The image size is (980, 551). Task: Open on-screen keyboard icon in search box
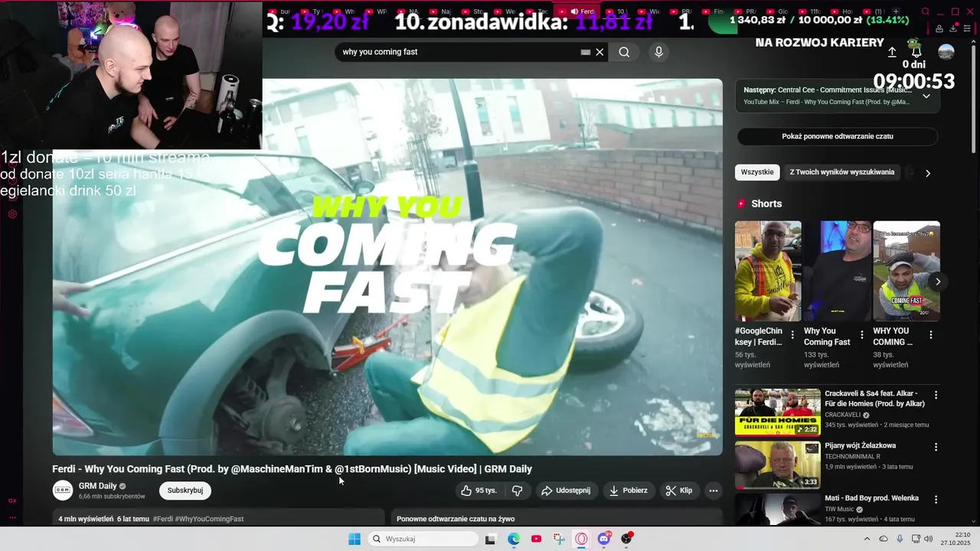pyautogui.click(x=586, y=52)
